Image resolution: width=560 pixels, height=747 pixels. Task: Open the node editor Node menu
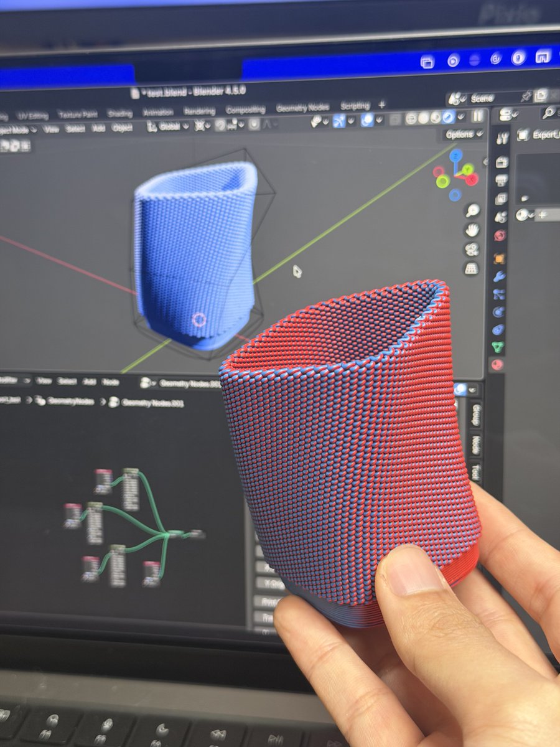pyautogui.click(x=110, y=382)
